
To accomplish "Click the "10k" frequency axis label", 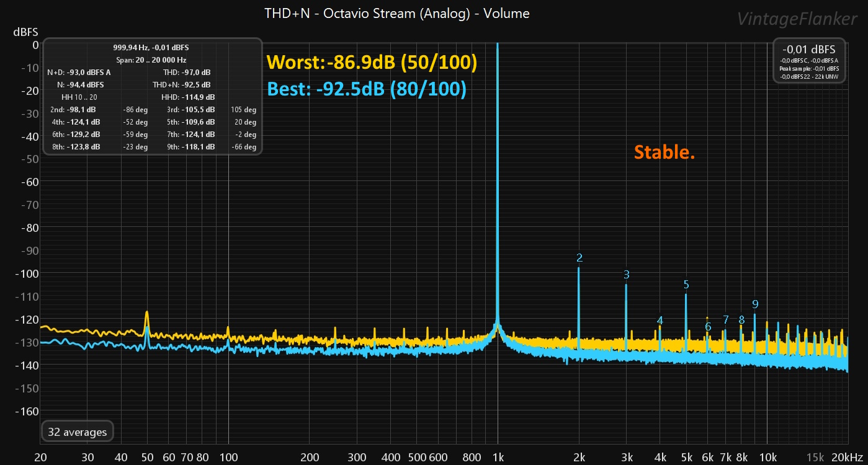I will [x=767, y=458].
